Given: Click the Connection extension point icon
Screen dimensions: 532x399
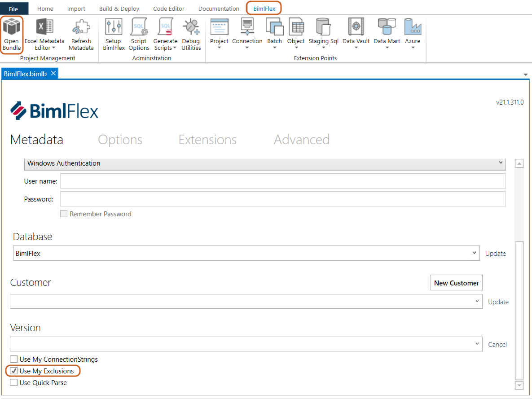Looking at the screenshot, I should 247,27.
